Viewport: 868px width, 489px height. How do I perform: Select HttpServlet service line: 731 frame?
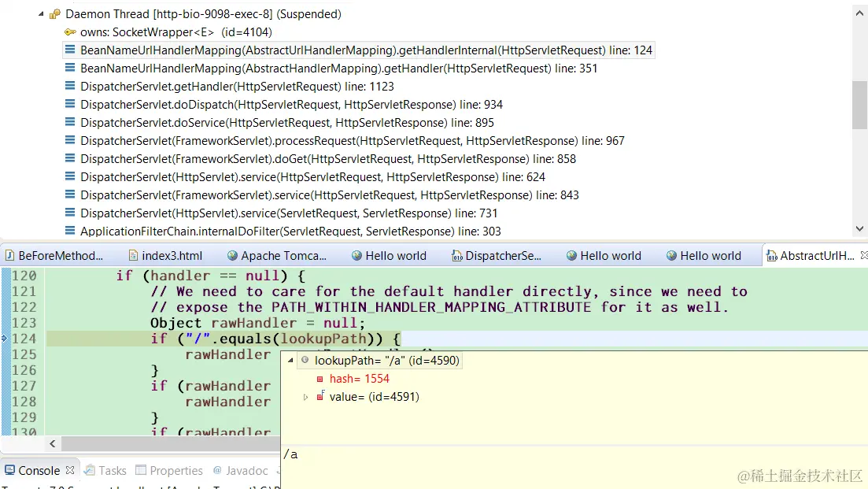tap(288, 213)
